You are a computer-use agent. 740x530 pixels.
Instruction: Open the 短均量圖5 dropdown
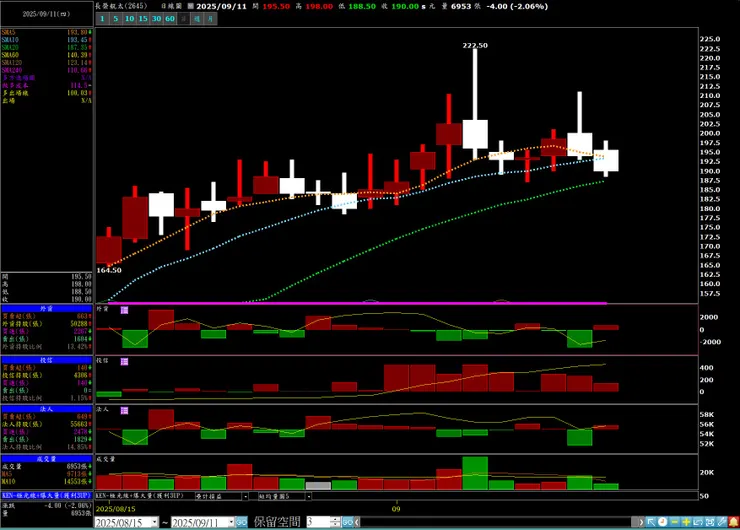coord(285,496)
